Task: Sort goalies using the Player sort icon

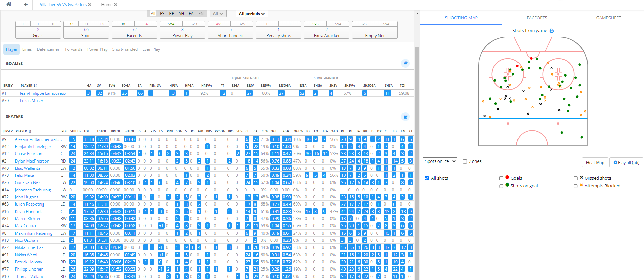Action: click(36, 86)
